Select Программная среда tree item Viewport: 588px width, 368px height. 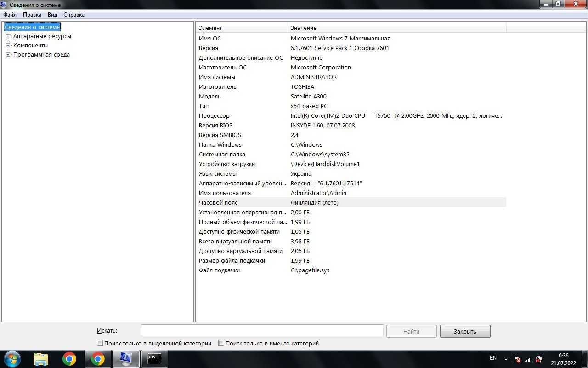[x=41, y=55]
